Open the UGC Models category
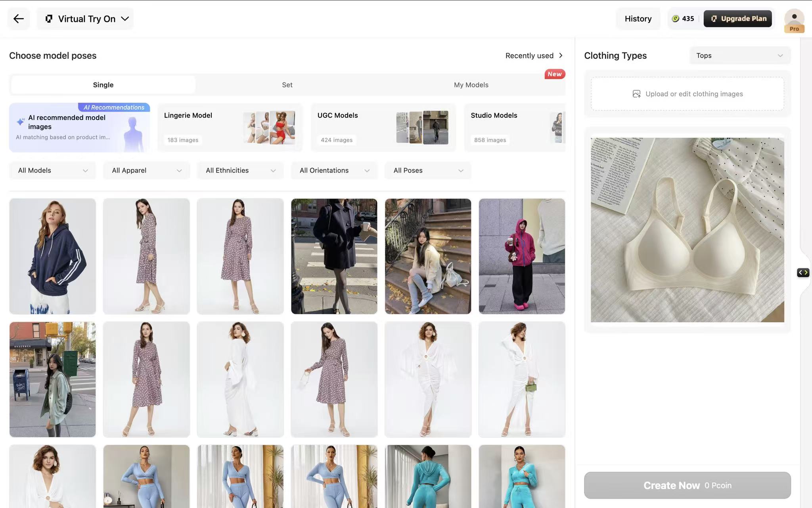Image resolution: width=812 pixels, height=508 pixels. point(383,127)
